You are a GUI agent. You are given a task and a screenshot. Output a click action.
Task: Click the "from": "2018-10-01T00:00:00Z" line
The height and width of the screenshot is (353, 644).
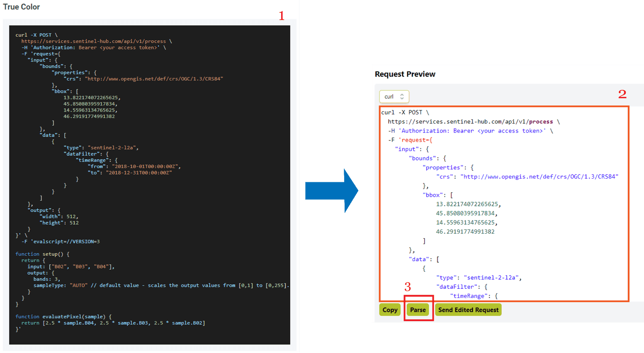tap(134, 166)
